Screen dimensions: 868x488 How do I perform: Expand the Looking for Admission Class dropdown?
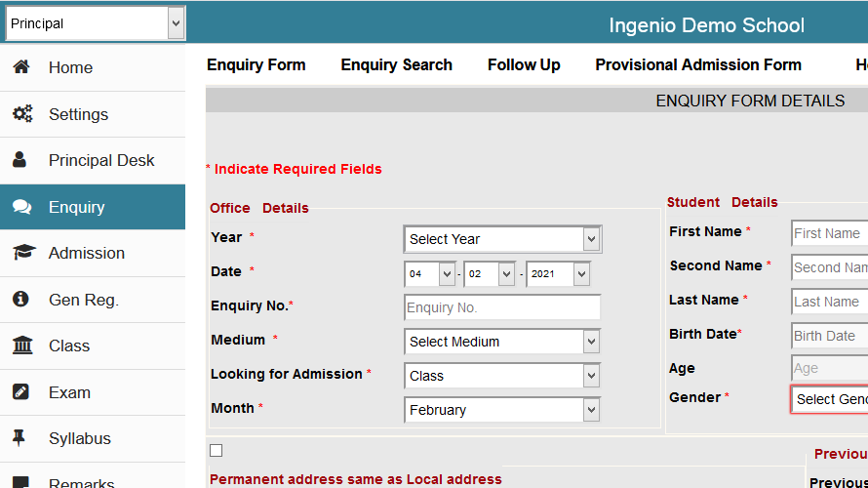502,376
